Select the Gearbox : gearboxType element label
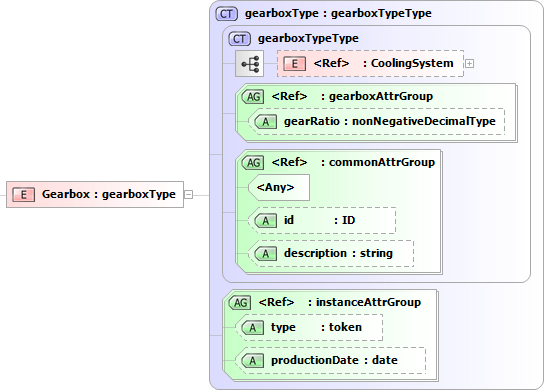The image size is (544, 390). (109, 194)
